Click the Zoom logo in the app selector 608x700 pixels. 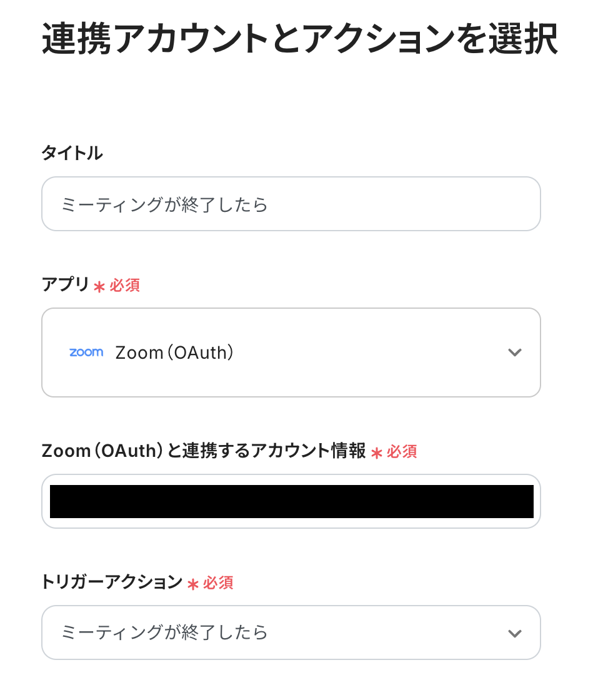[86, 352]
